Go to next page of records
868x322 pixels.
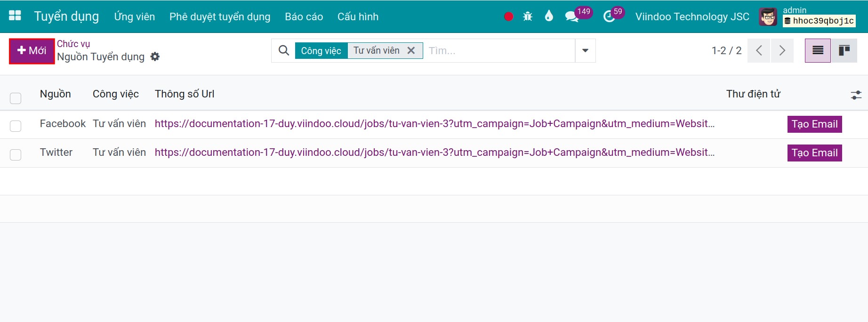coord(782,50)
